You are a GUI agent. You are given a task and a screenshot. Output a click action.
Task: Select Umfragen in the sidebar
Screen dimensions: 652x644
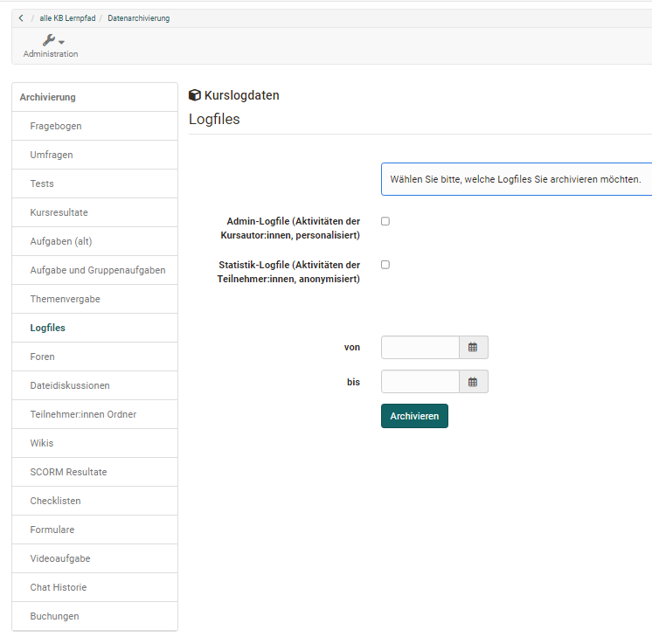[x=52, y=155]
